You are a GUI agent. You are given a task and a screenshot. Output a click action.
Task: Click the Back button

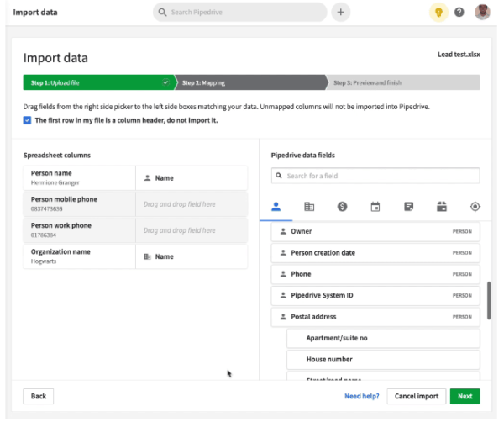tap(39, 396)
